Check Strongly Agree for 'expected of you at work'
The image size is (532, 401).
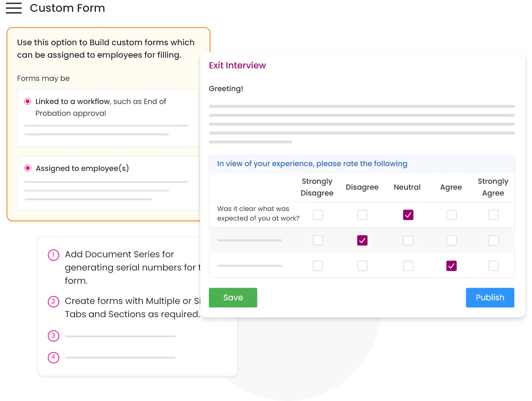493,215
